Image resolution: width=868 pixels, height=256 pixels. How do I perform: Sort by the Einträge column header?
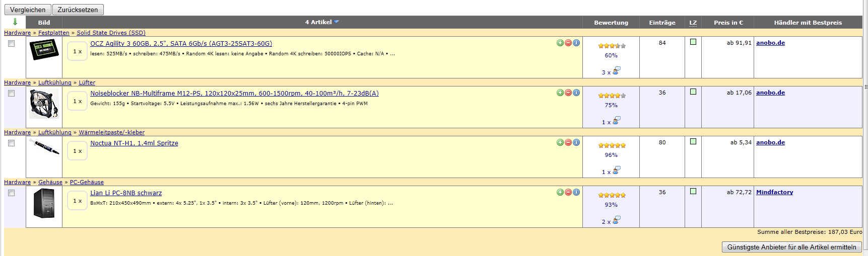[x=662, y=23]
